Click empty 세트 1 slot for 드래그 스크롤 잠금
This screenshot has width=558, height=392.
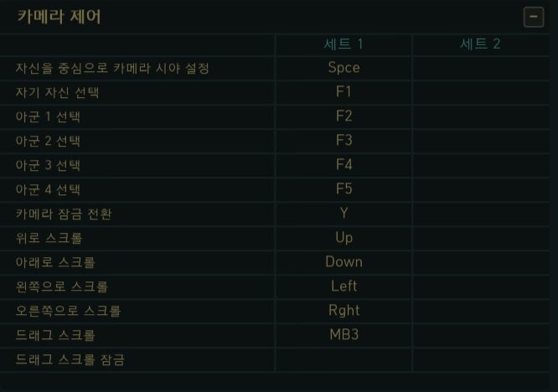(344, 360)
